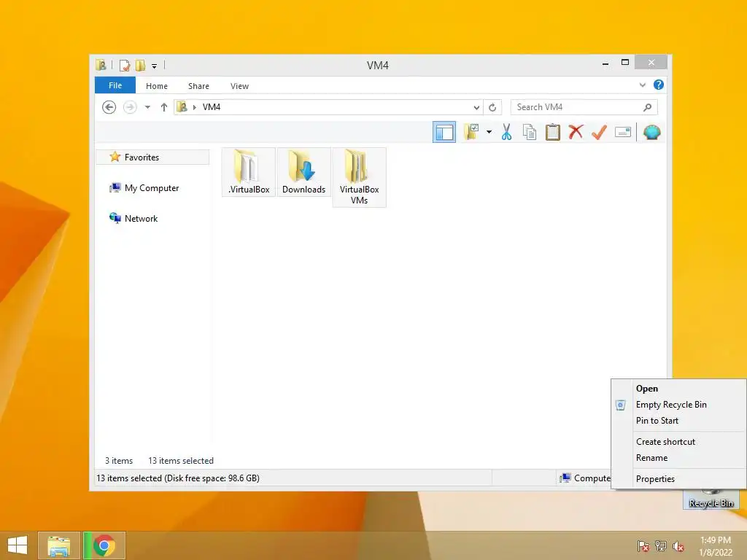Switch to the View ribbon tab
The height and width of the screenshot is (560, 747).
(x=239, y=86)
